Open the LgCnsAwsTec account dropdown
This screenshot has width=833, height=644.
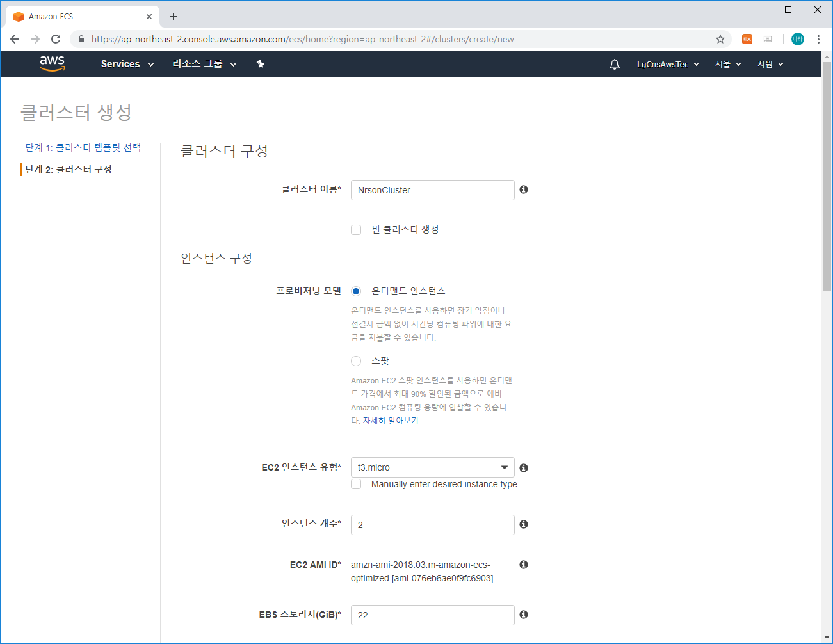(668, 64)
